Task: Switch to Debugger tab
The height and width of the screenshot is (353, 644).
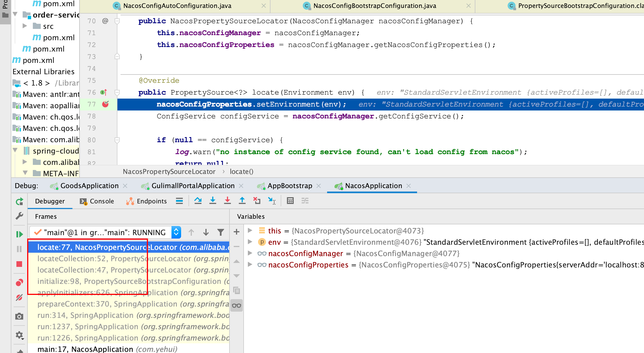Action: coord(50,201)
